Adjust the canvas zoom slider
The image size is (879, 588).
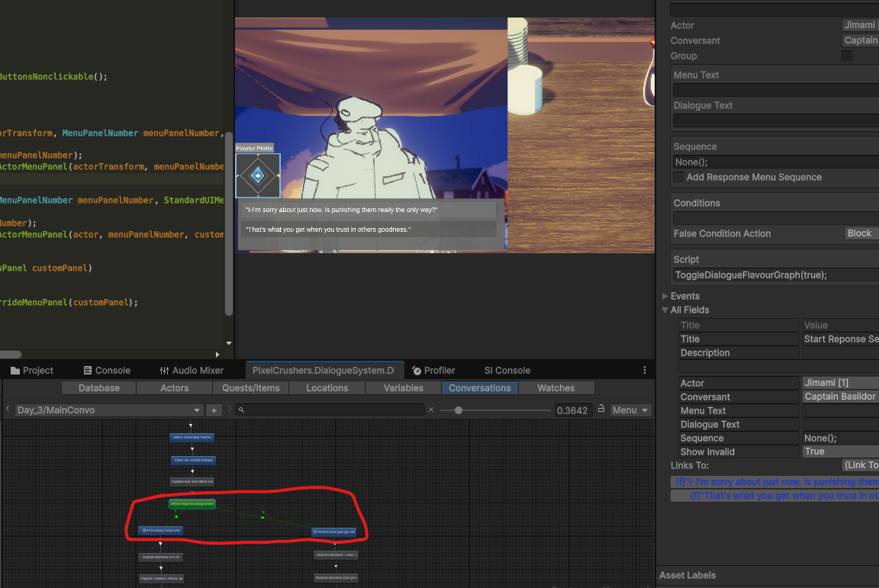[x=459, y=410]
